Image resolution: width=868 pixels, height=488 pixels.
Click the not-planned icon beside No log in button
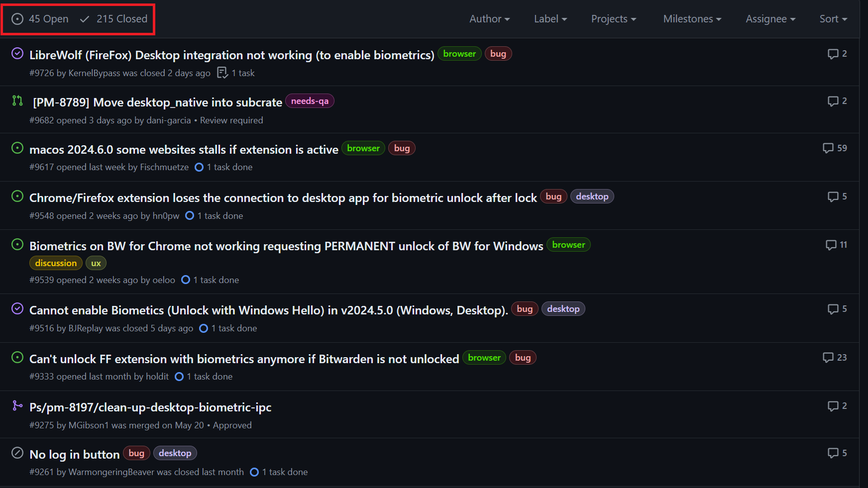click(17, 453)
